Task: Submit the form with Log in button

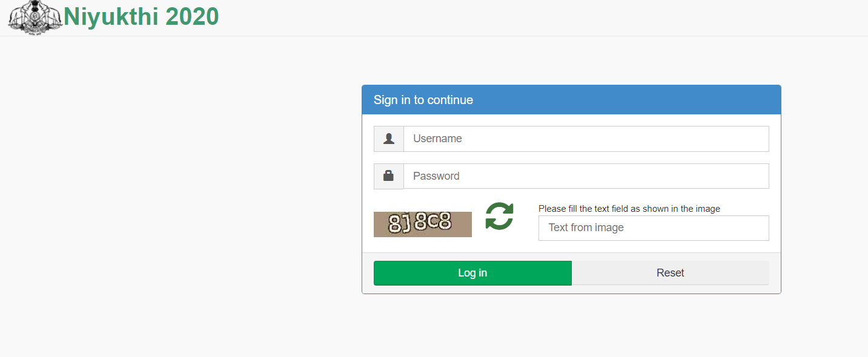Action: [472, 273]
